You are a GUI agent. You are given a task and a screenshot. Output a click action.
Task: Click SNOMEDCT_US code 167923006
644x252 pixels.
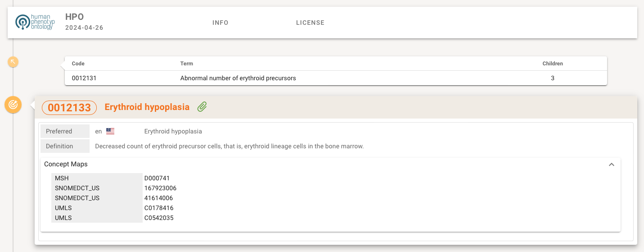(160, 188)
